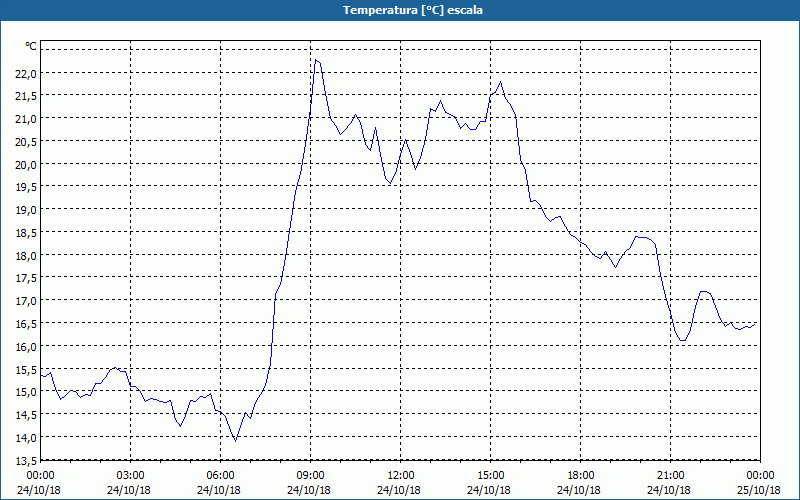This screenshot has height=500, width=800.
Task: Select the 09:00 x-axis label
Action: coord(310,476)
